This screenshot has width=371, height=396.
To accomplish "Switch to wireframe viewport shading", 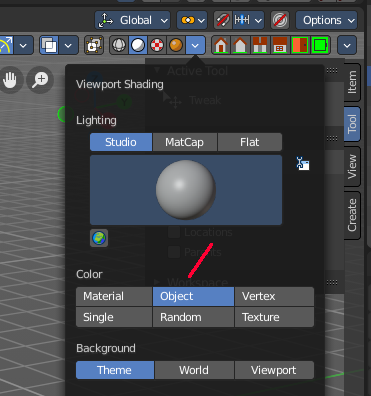I will point(119,45).
